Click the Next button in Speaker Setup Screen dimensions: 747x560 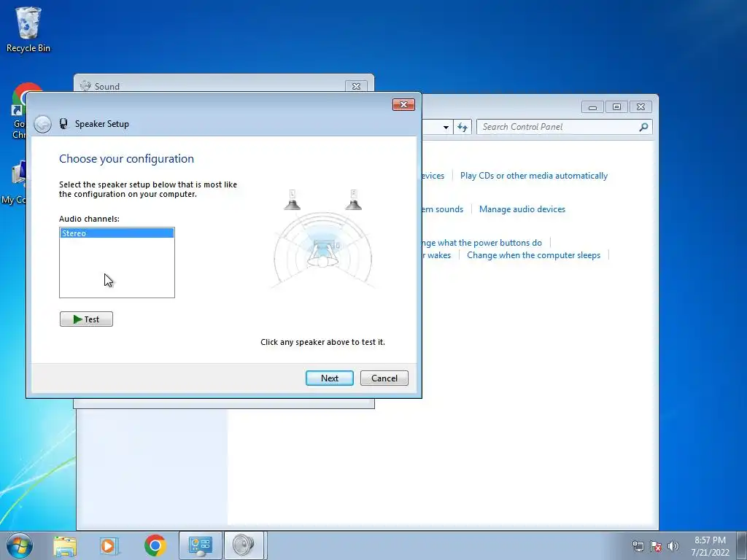pyautogui.click(x=329, y=378)
